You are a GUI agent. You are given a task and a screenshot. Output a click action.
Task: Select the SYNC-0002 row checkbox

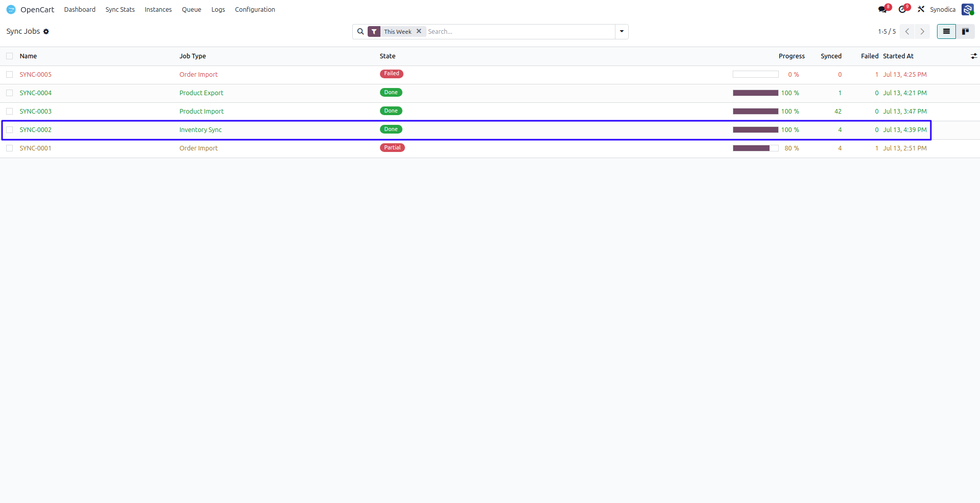(x=10, y=130)
